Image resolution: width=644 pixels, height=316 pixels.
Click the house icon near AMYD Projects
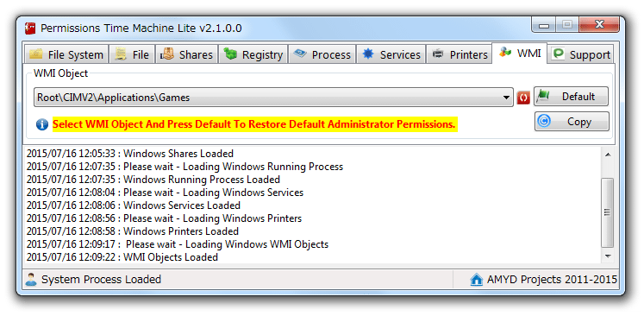click(476, 280)
